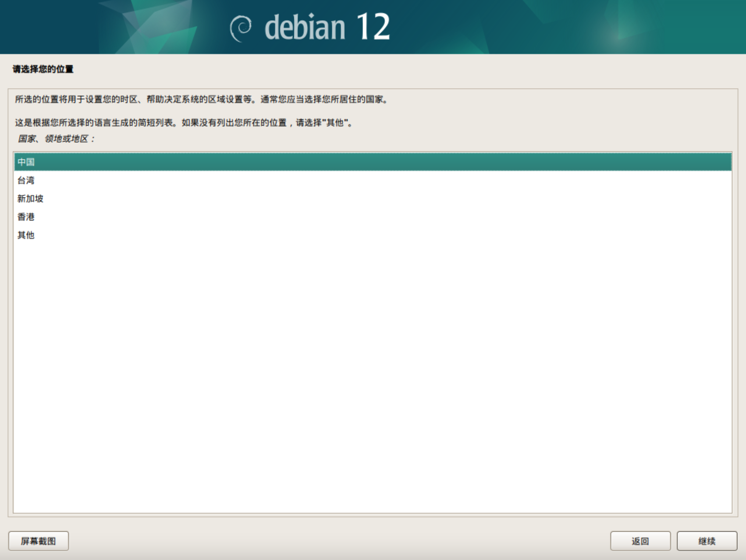This screenshot has width=746, height=560.
Task: Click the version number 12 in banner
Action: tap(373, 26)
